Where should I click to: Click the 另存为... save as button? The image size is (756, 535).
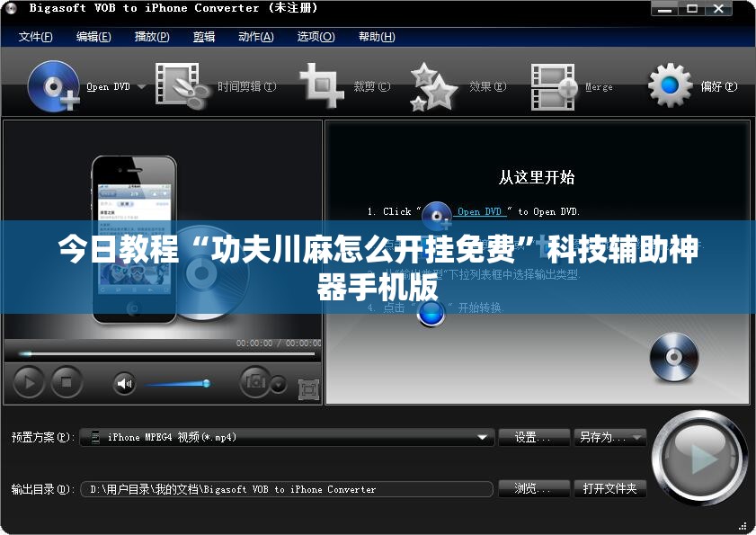click(602, 437)
